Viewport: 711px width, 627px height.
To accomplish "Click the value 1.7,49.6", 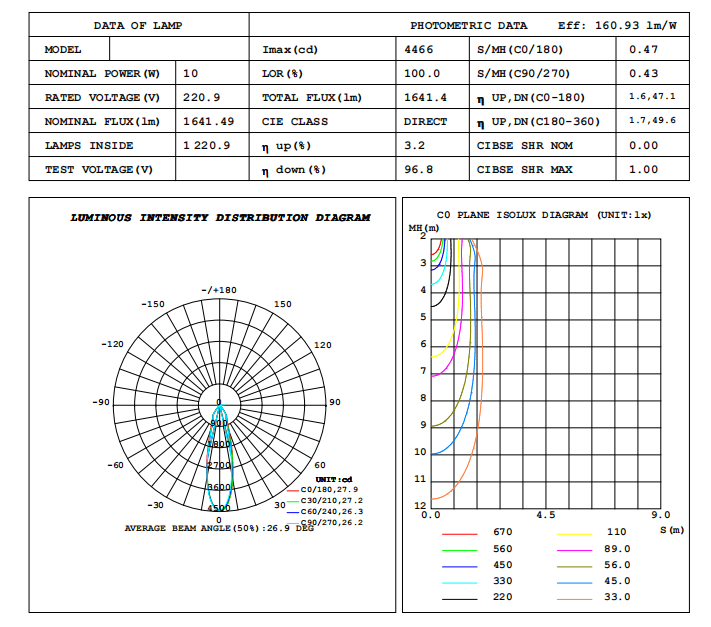I will click(x=652, y=120).
